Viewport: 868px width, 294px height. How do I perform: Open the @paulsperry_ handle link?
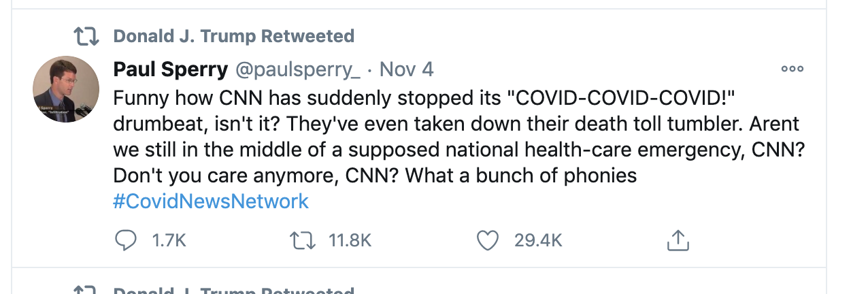pyautogui.click(x=297, y=69)
